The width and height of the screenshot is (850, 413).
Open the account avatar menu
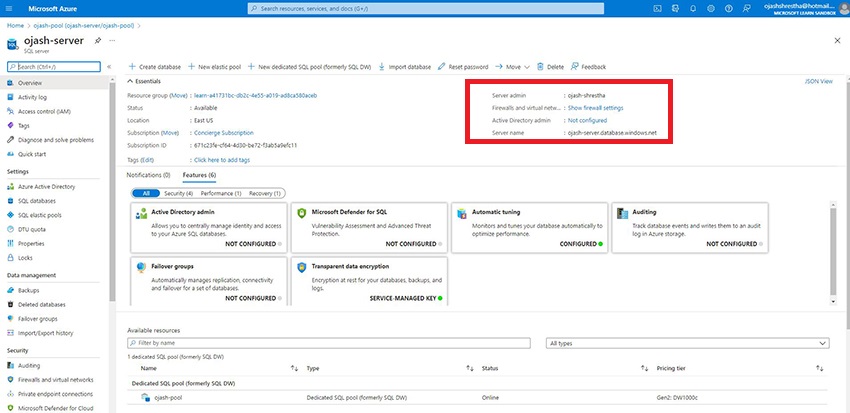[843, 8]
